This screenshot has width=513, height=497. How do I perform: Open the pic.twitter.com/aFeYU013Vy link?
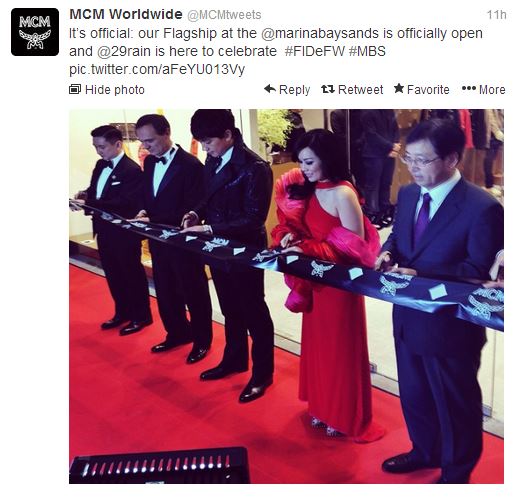point(157,70)
